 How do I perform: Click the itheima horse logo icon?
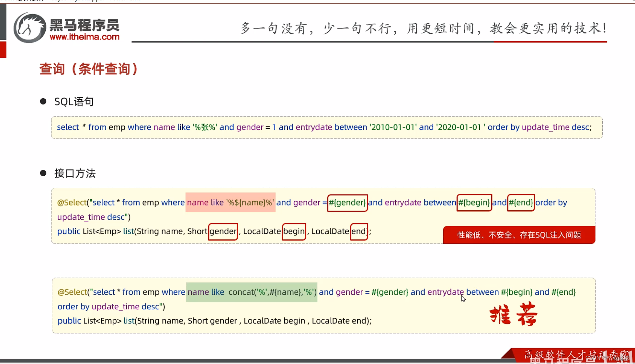point(29,28)
